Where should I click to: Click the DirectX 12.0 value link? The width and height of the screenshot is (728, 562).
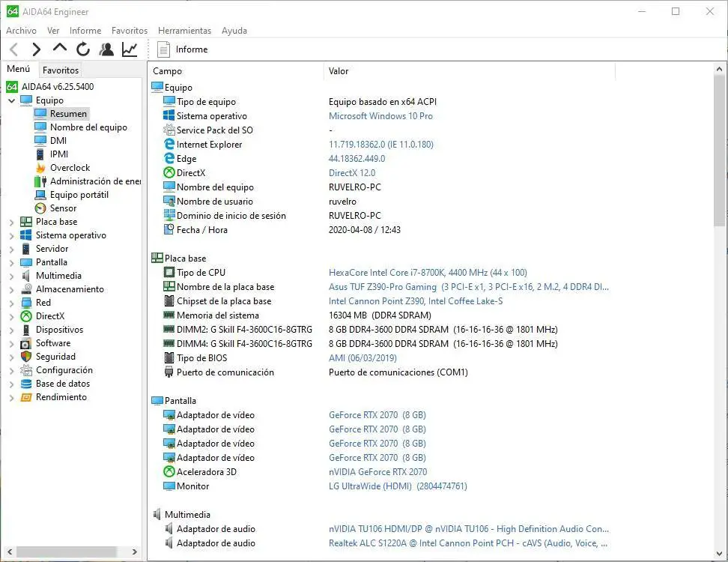pos(352,173)
